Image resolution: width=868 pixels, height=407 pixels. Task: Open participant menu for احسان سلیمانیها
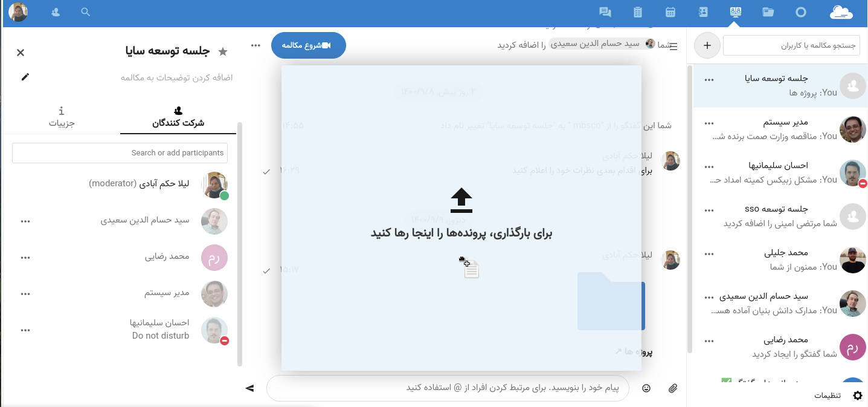tap(25, 330)
